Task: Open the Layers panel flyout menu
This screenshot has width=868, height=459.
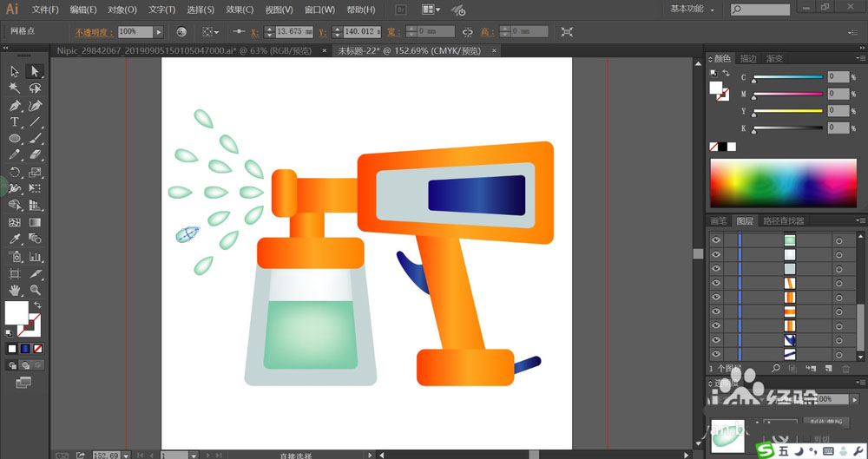Action: (859, 221)
